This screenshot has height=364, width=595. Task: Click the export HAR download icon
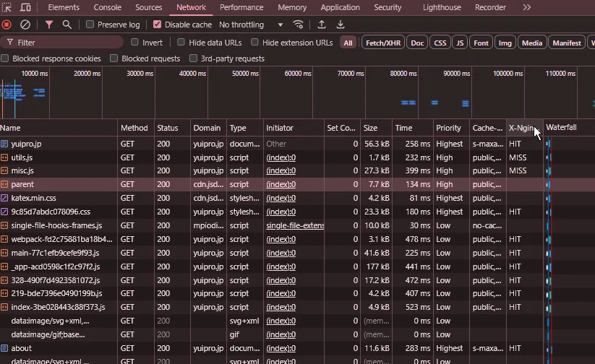(x=341, y=25)
